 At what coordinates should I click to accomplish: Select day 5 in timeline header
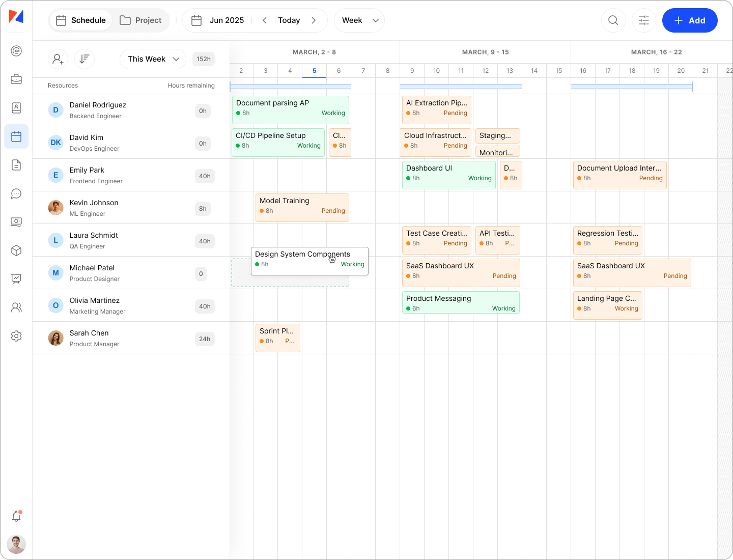tap(314, 71)
